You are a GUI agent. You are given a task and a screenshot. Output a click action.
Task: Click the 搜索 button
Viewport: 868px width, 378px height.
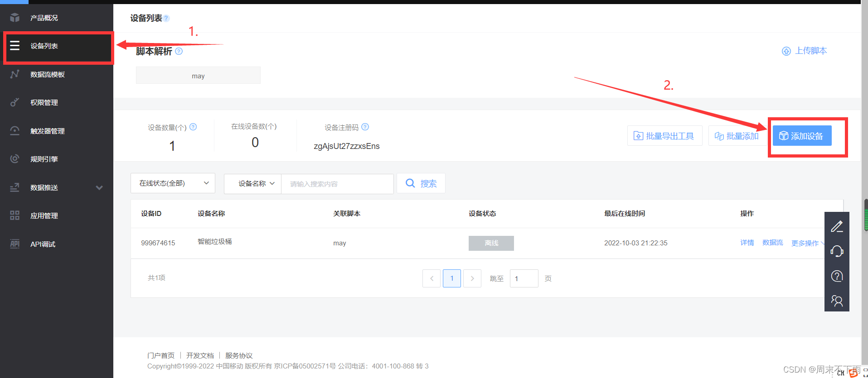(421, 183)
